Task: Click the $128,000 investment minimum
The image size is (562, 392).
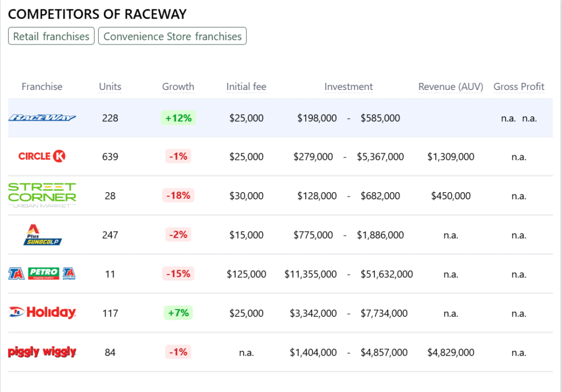Action: [317, 196]
